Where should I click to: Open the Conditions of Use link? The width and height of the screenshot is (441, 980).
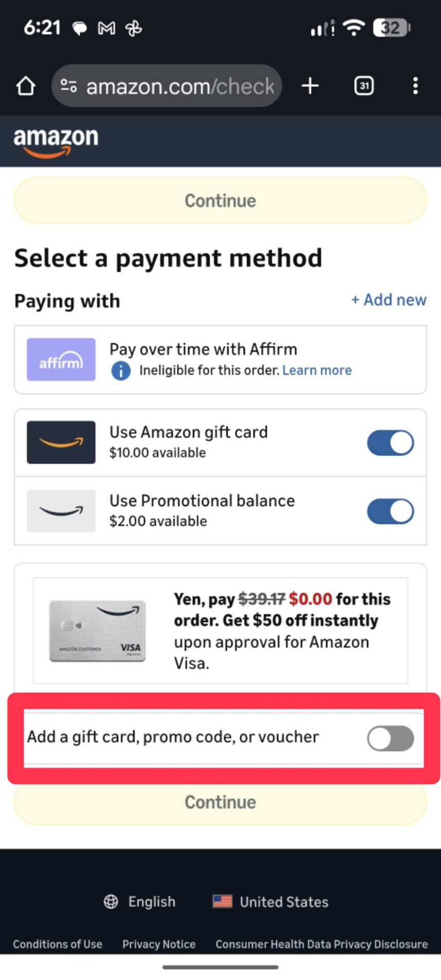[58, 944]
